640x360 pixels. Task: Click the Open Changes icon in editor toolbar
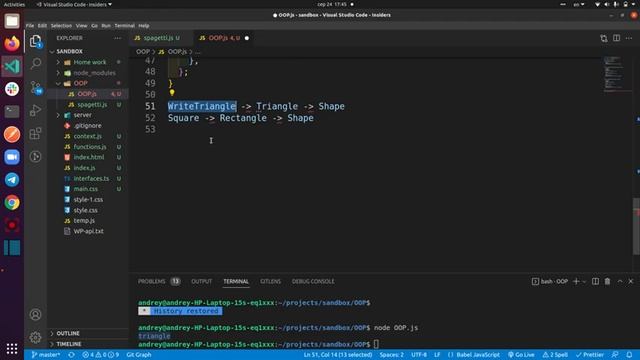604,38
